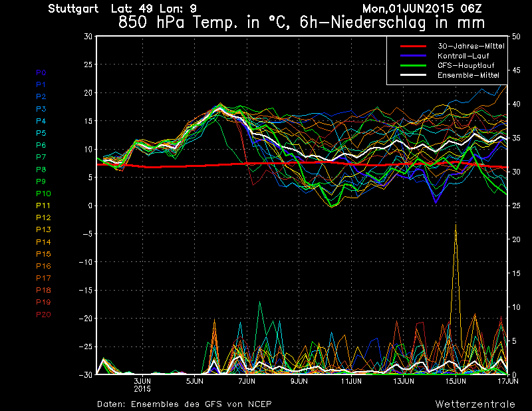The width and height of the screenshot is (532, 411).
Task: Click the 9JUN x-axis label
Action: click(299, 382)
